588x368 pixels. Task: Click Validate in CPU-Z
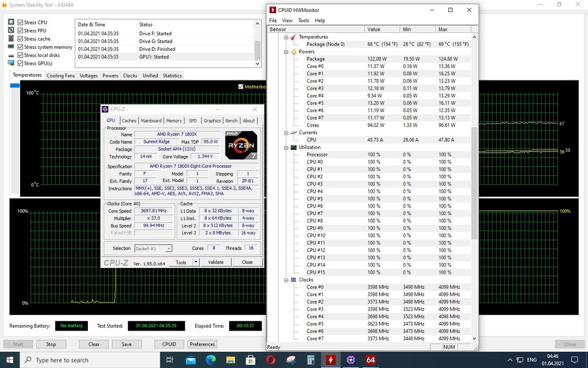(216, 262)
